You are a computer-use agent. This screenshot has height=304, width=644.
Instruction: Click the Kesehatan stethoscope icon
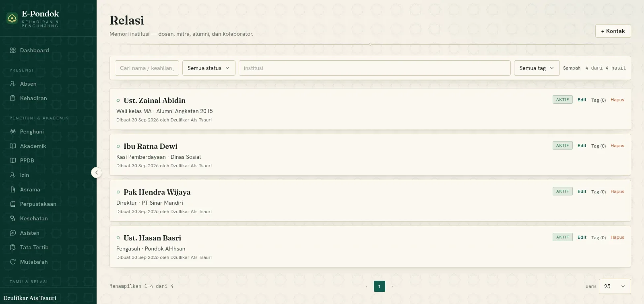[13, 218]
